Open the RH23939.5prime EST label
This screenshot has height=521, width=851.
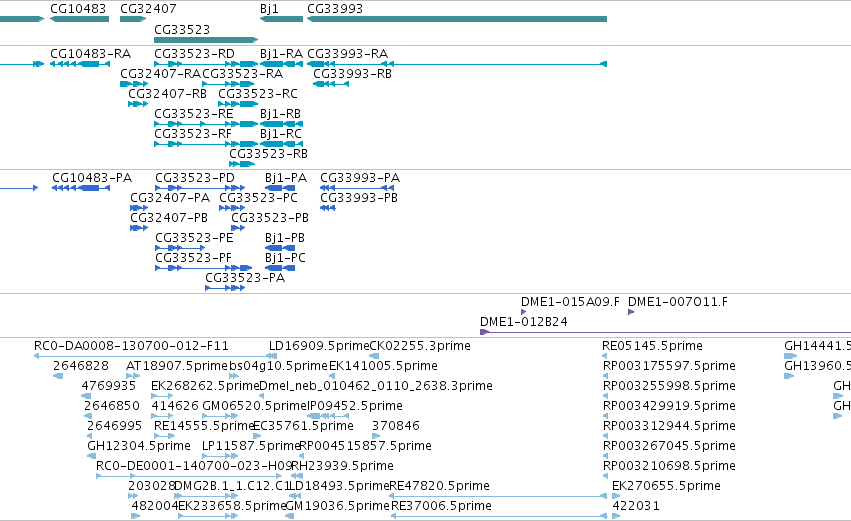point(342,467)
